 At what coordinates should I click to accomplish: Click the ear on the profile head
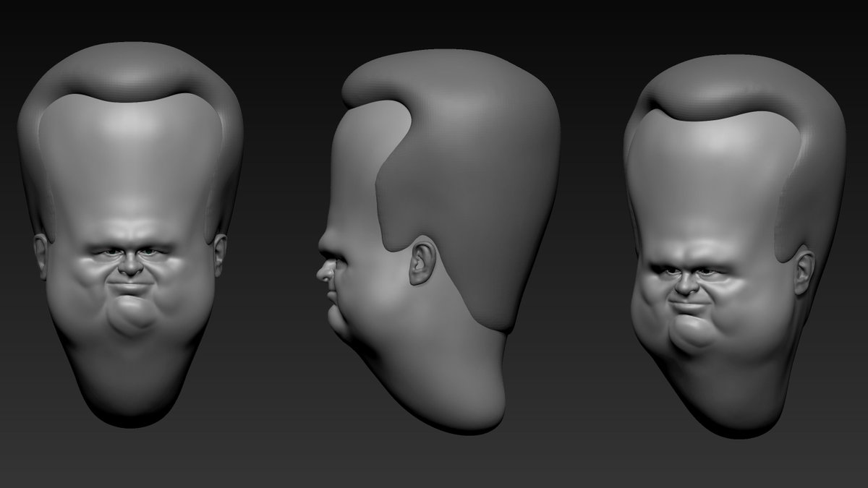tap(423, 262)
